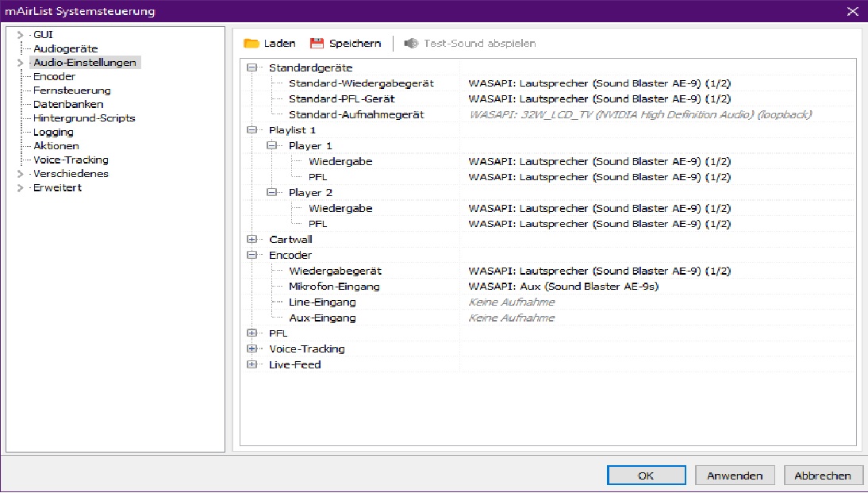Collapse the Standardgeräte section
Viewport: 868px width, 493px height.
click(252, 68)
